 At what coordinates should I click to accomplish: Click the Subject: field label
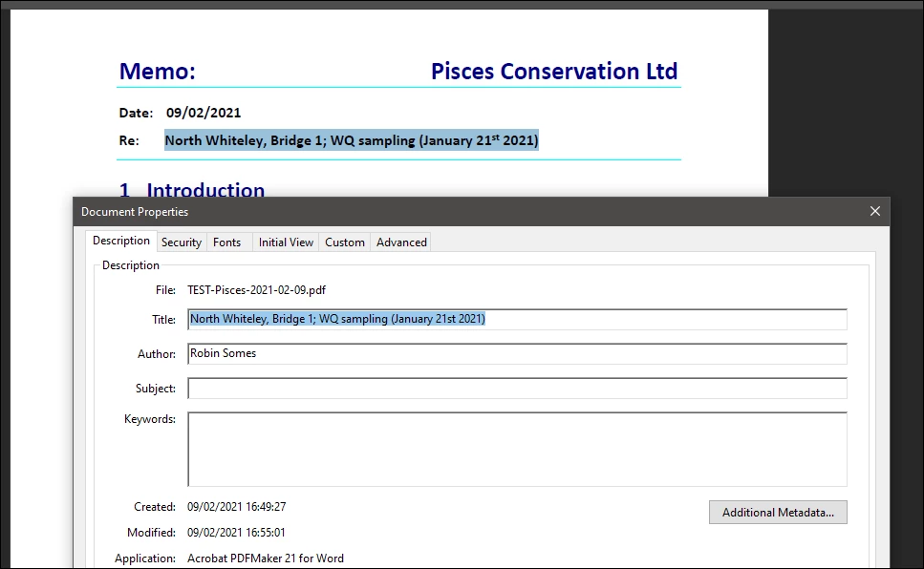(156, 389)
